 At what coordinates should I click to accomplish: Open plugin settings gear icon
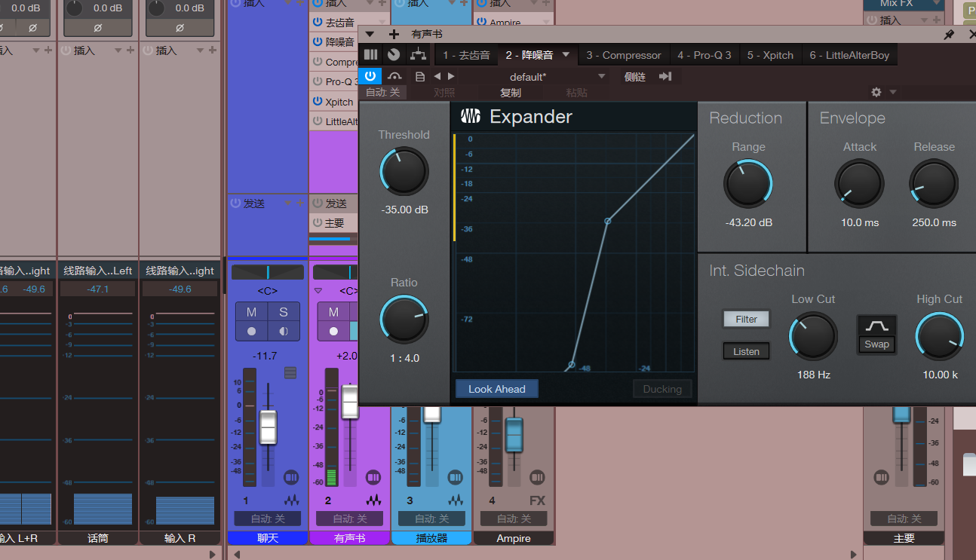click(x=876, y=92)
